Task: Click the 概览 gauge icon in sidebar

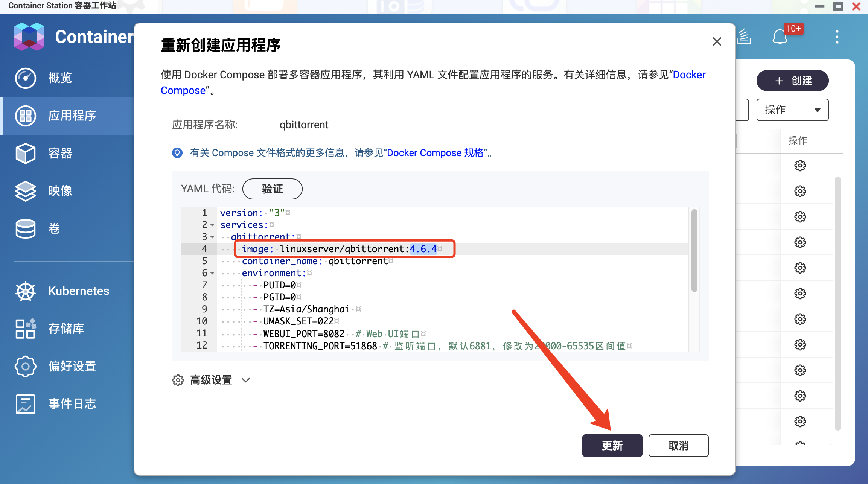Action: click(26, 78)
